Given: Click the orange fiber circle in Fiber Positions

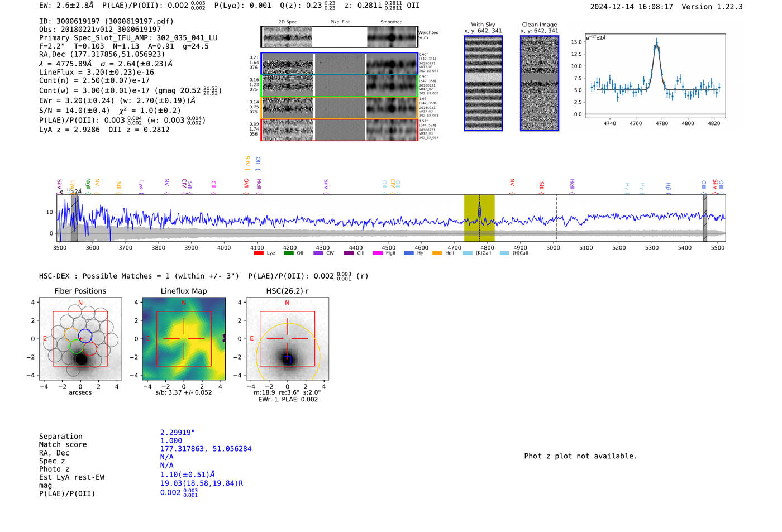Looking at the screenshot, I should pos(71,334).
